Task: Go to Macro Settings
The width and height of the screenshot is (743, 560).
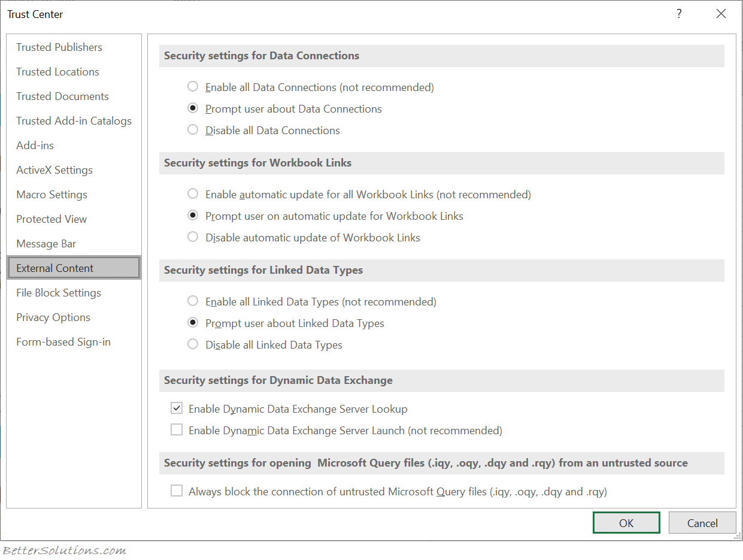Action: pyautogui.click(x=74, y=195)
